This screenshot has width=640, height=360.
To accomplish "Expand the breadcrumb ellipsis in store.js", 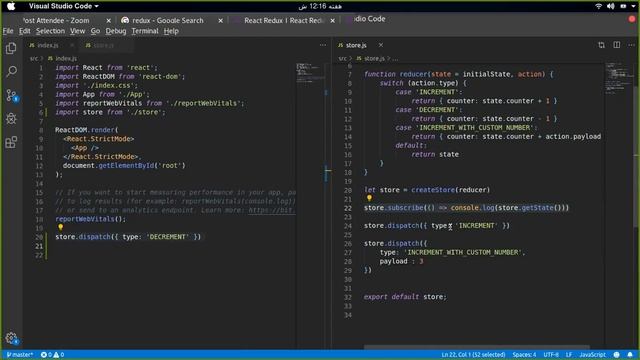I will point(395,59).
